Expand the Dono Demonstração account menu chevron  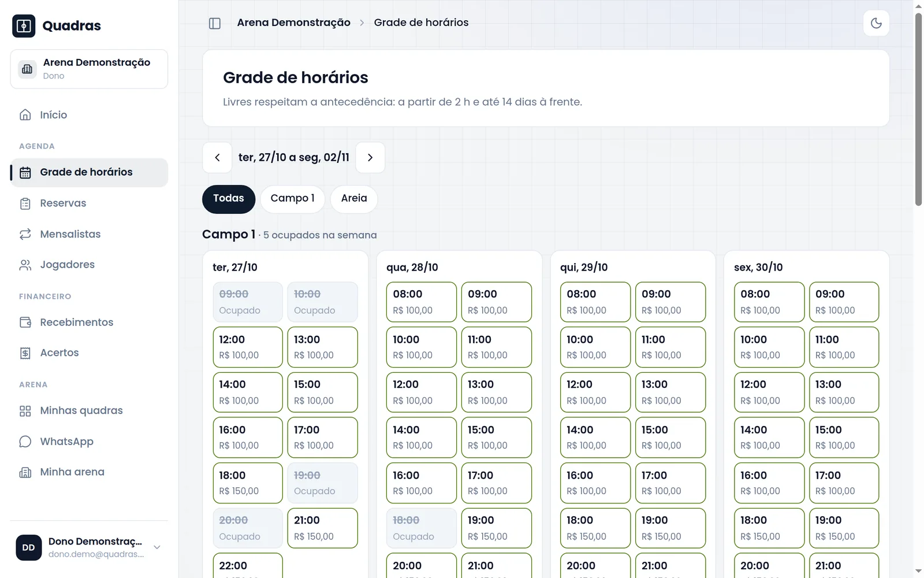point(157,547)
